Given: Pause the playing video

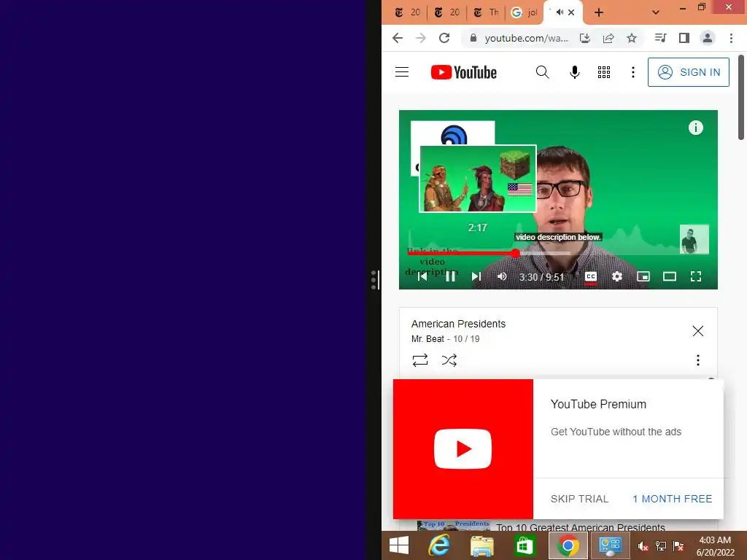Looking at the screenshot, I should pos(450,276).
